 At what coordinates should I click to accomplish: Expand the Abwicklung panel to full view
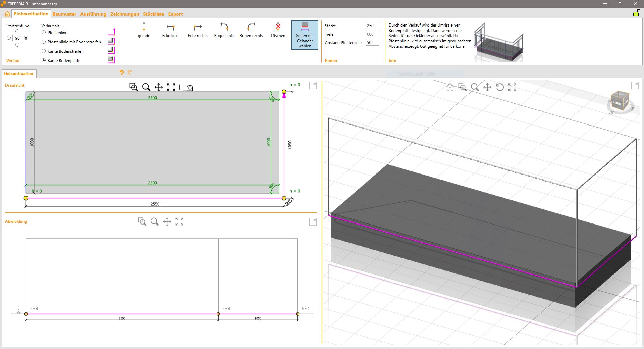tap(313, 221)
